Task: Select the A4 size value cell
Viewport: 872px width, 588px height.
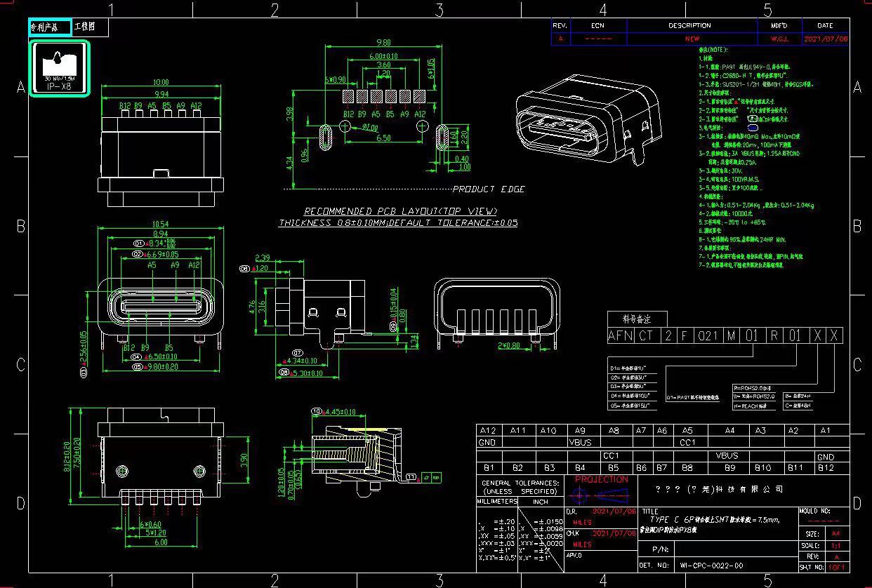Action: tap(835, 534)
